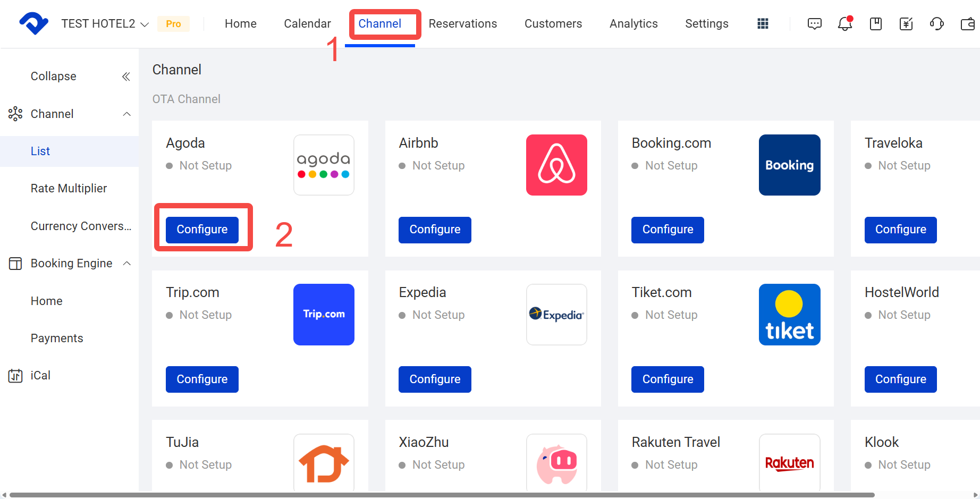Image resolution: width=980 pixels, height=499 pixels.
Task: Click the XiaoZhu pig logo
Action: [x=556, y=462]
